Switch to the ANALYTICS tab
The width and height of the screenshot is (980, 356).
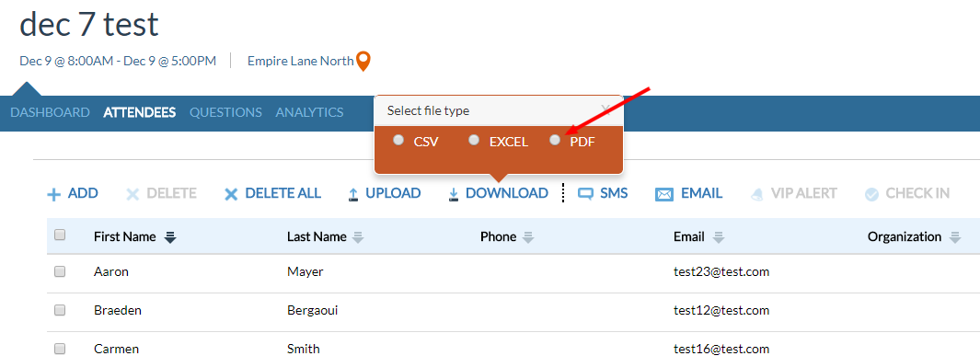click(309, 112)
